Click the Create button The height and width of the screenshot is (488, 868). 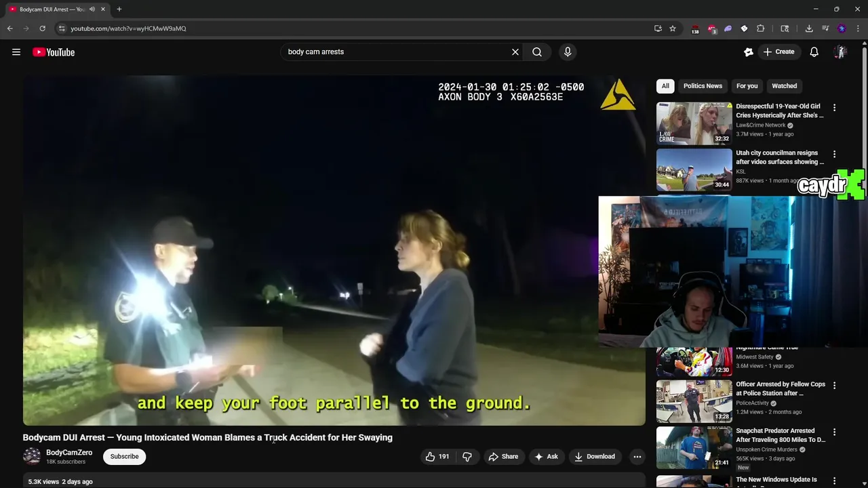(778, 52)
